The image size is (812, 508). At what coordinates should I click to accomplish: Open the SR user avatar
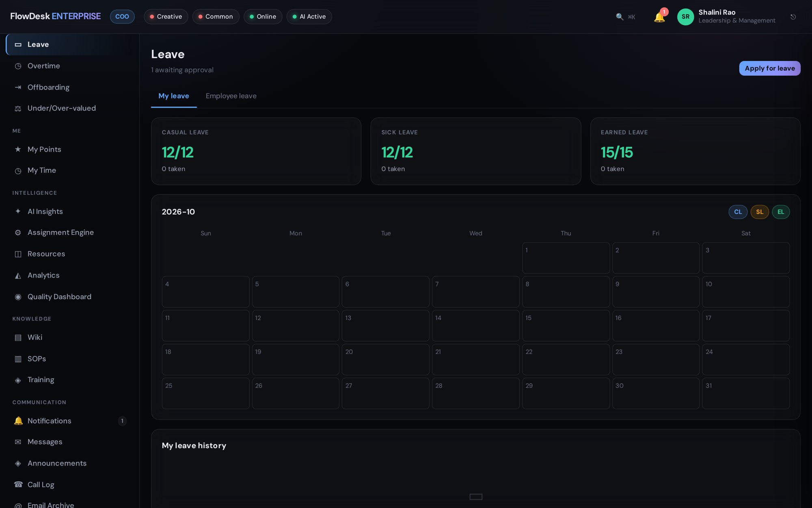685,17
